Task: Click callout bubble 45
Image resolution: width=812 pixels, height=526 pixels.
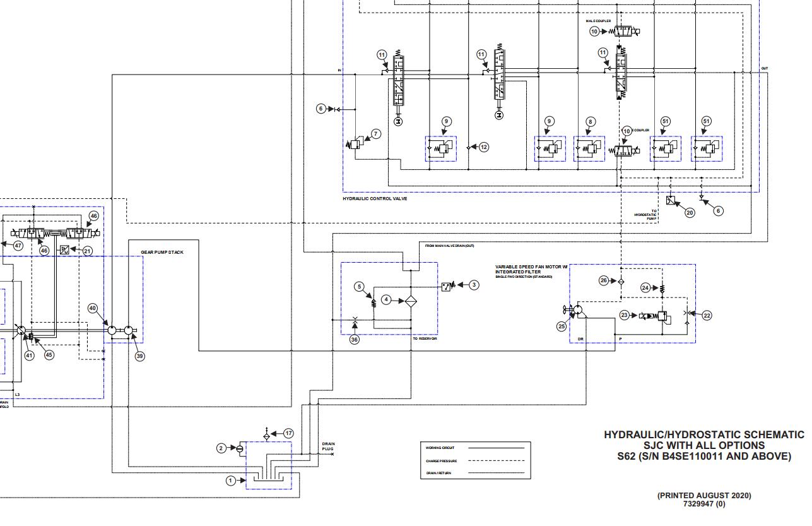Action: tap(49, 354)
